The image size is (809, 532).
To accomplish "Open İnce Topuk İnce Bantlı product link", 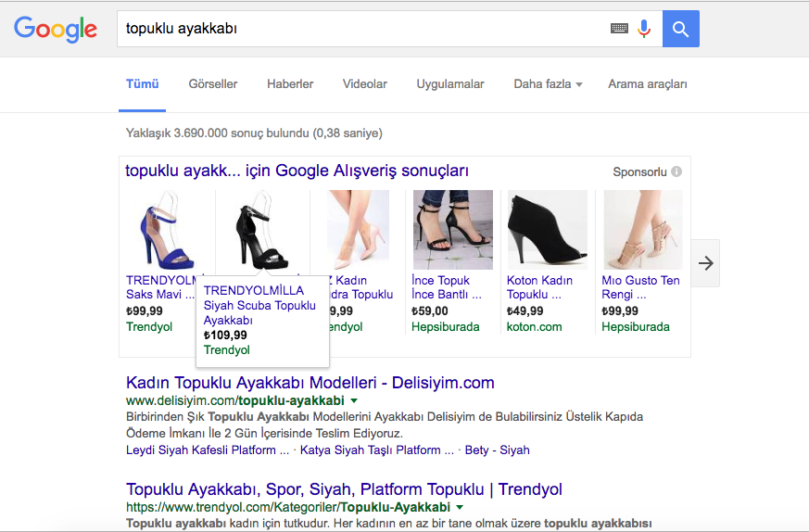I will coord(447,287).
